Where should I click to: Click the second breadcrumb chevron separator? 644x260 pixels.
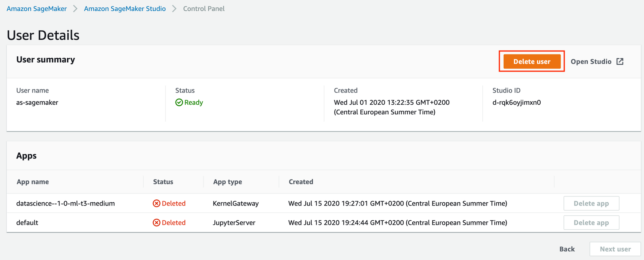click(175, 9)
